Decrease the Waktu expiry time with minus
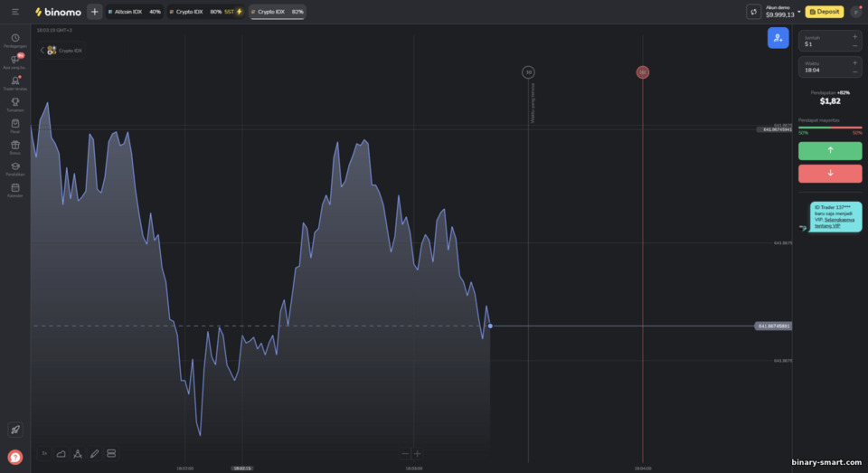Viewport: 868px width, 473px height. pos(854,71)
